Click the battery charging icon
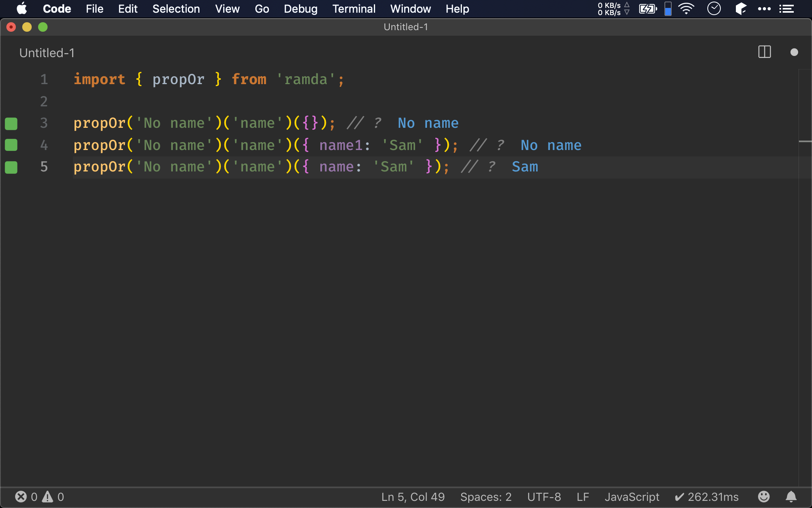Screen dimensions: 812x508 tap(648, 9)
